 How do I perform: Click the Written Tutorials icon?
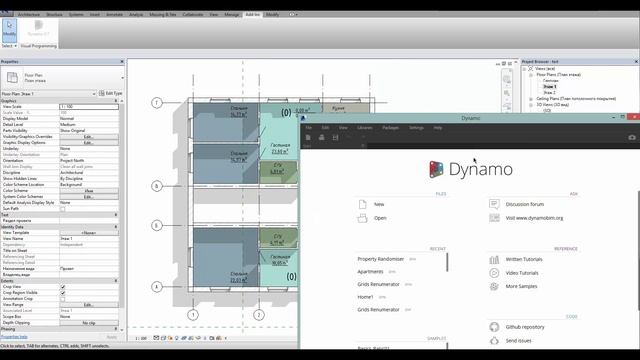point(494,260)
